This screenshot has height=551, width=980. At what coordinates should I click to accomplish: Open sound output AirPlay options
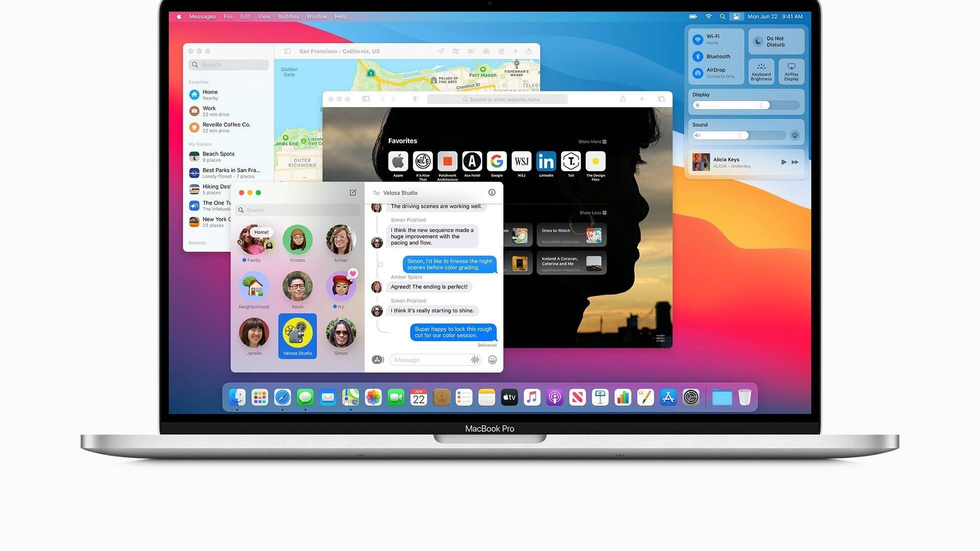[x=794, y=135]
